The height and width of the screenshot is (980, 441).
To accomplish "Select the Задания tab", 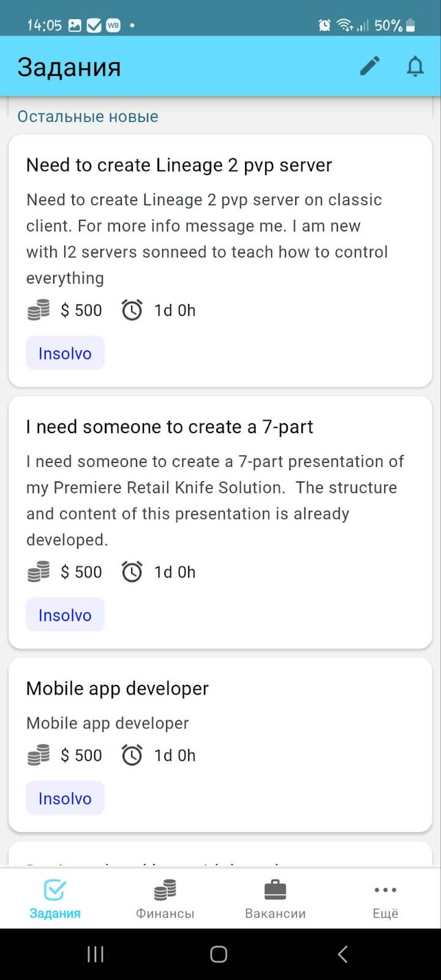I will [55, 899].
